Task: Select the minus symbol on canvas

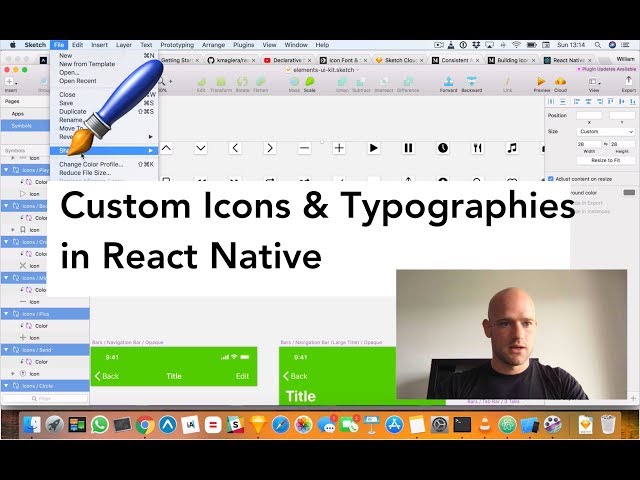Action: (304, 148)
